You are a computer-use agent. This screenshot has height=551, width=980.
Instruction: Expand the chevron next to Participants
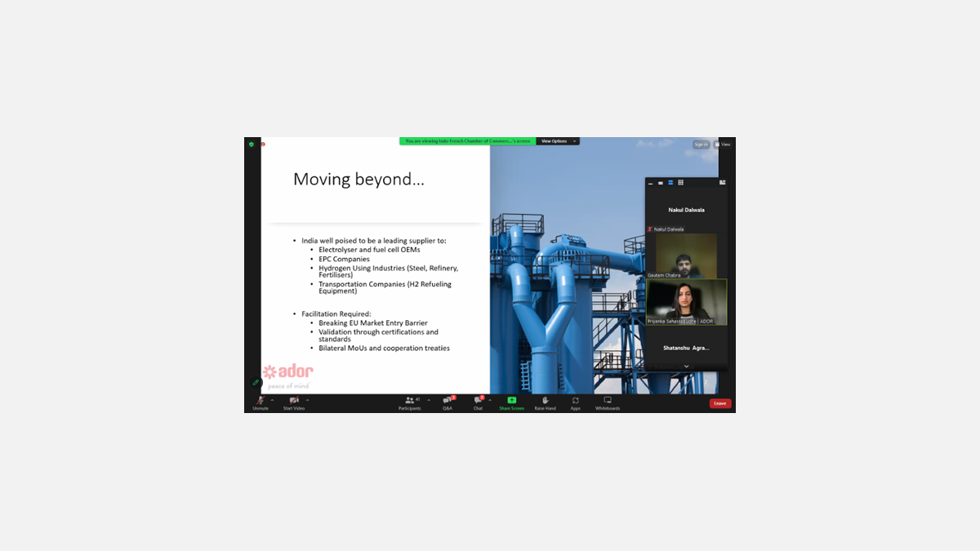click(x=429, y=400)
